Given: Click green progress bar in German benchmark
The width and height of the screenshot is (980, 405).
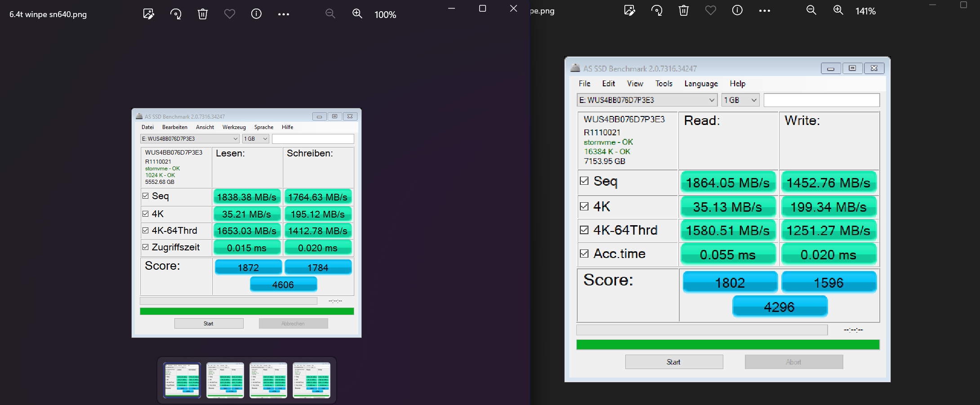Looking at the screenshot, I should point(247,311).
